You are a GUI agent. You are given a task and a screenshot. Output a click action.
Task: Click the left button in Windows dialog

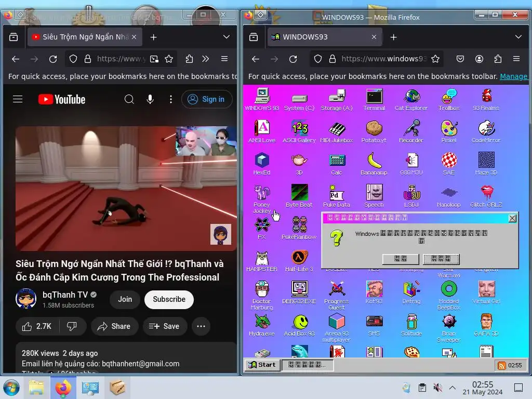pos(401,259)
